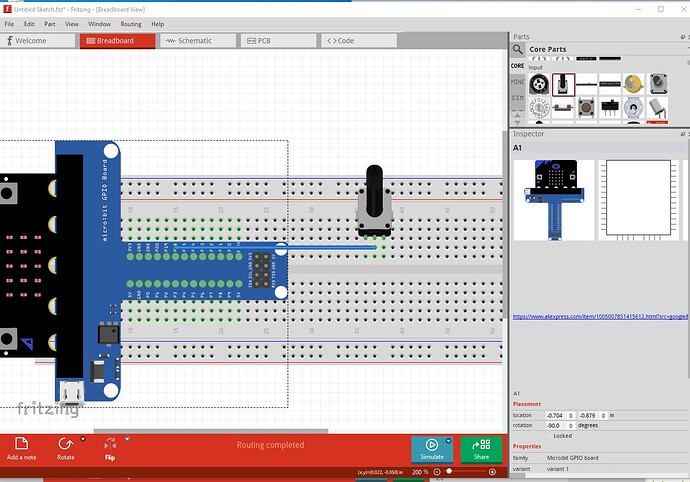Select the highlighted potentiometer part in parts bin
The height and width of the screenshot is (482, 690).
pos(563,85)
